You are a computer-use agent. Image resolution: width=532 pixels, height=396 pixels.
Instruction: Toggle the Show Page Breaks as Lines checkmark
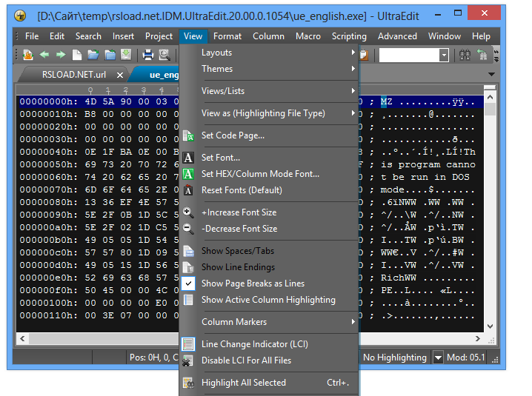[188, 283]
